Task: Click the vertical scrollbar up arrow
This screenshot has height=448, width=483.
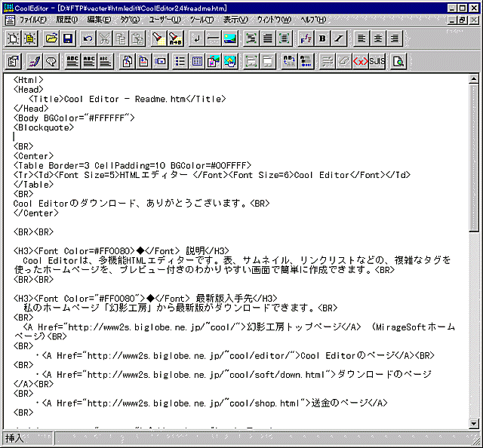Action: 474,79
